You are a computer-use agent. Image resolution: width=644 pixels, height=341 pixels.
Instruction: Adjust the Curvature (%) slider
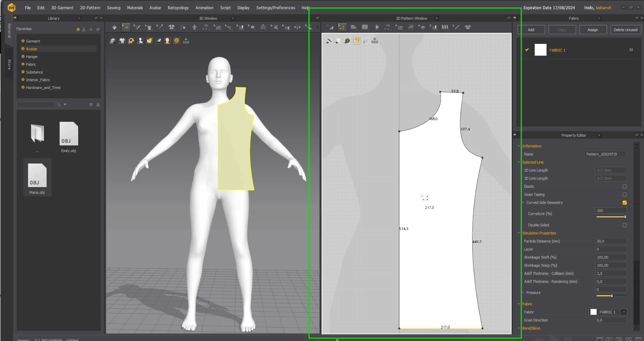click(x=611, y=217)
